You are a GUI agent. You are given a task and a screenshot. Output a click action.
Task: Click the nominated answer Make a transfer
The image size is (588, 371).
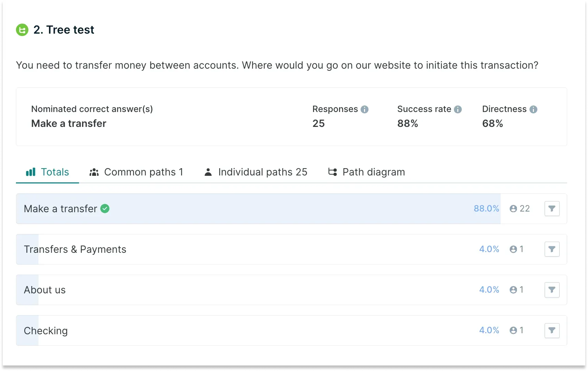[x=69, y=123]
